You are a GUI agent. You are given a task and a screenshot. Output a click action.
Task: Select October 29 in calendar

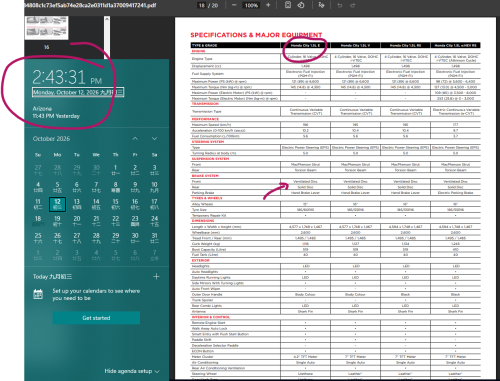116,238
